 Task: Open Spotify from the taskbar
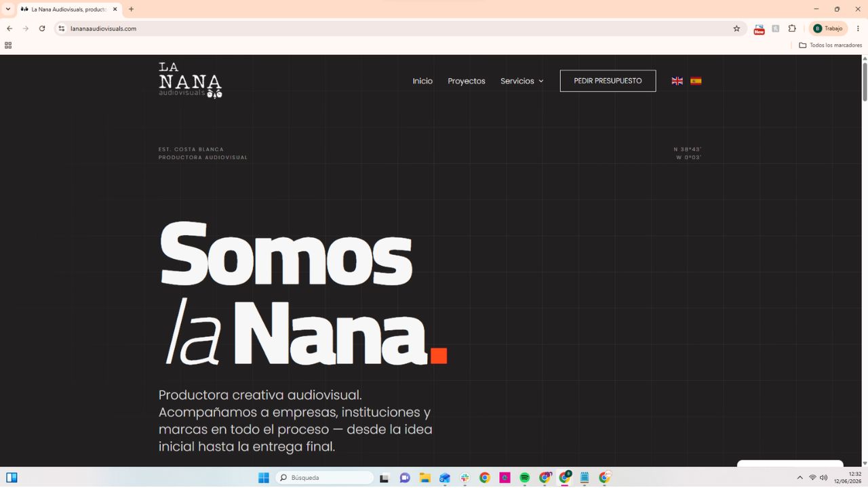coord(524,478)
